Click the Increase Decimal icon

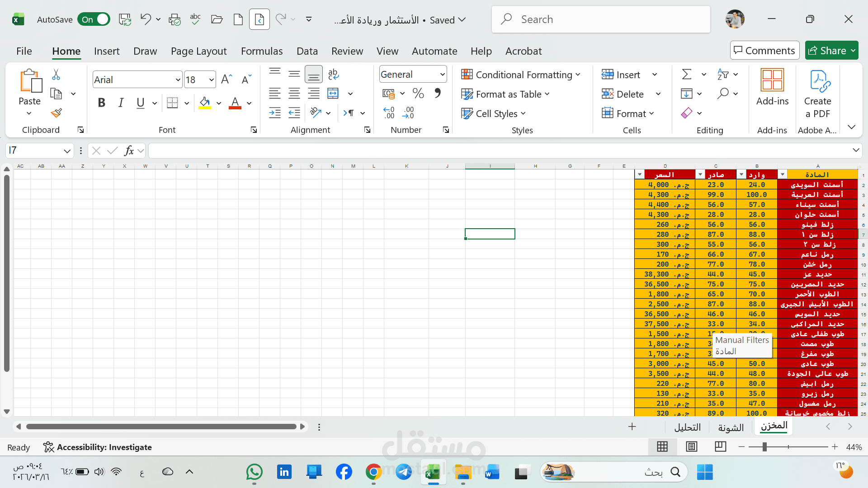coord(388,113)
